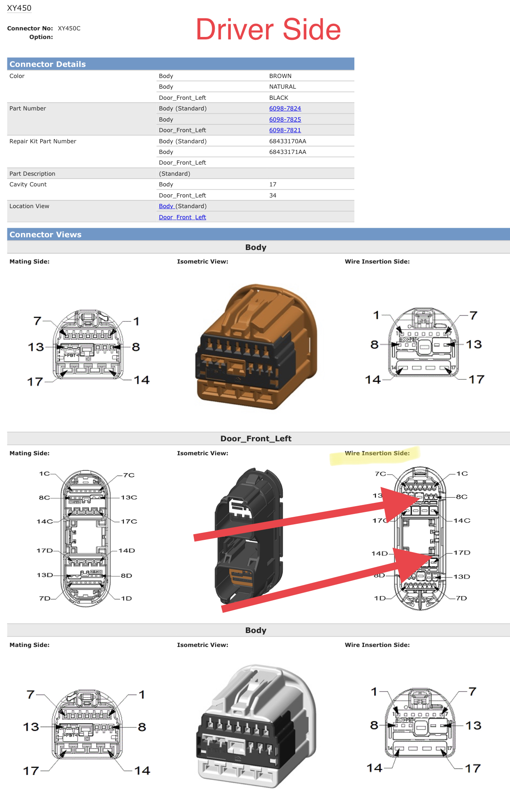
Task: Click the yellow-highlighted Wire Insertion Side label
Action: tap(377, 453)
